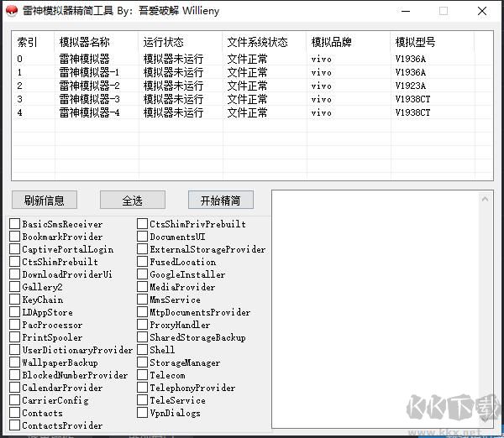Select the WallpaperBackup checkbox
Image resolution: width=504 pixels, height=438 pixels.
[x=15, y=362]
